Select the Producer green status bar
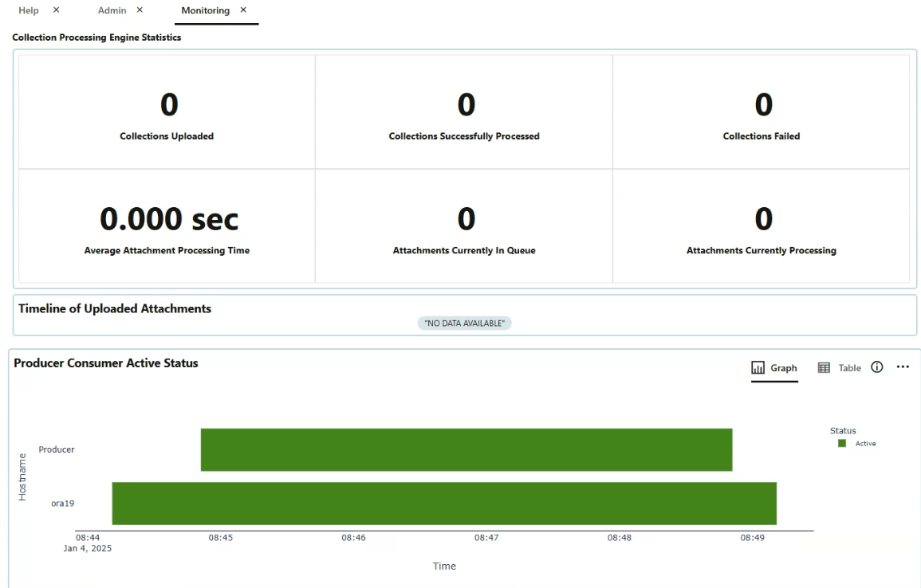Viewport: 921px width, 588px height. 466,449
